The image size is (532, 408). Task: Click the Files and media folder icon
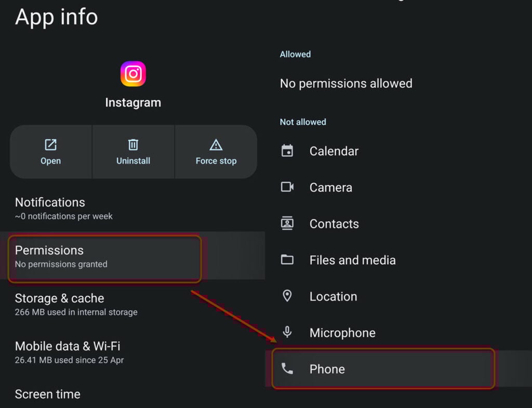[287, 260]
